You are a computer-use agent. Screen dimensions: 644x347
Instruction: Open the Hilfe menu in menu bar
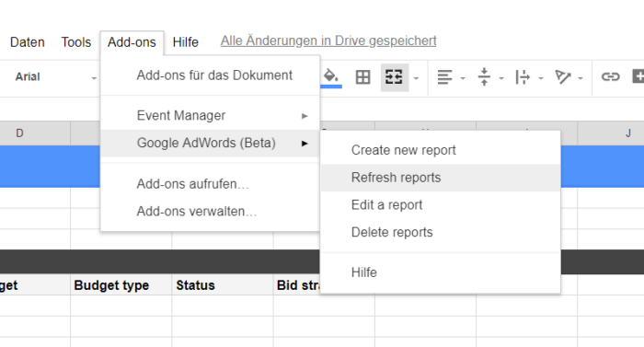click(x=185, y=42)
